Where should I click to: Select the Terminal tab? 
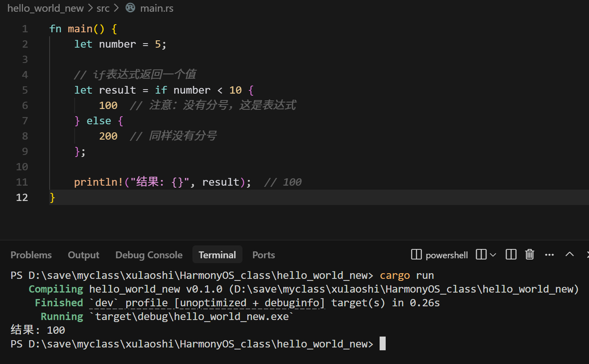[217, 255]
